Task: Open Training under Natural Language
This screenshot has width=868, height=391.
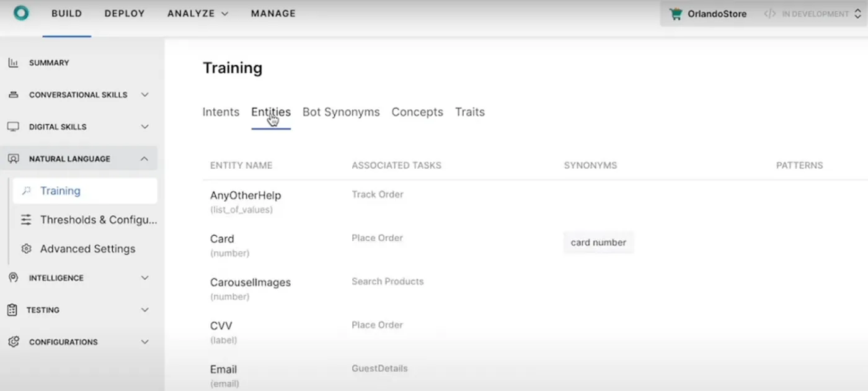Action: click(x=85, y=191)
